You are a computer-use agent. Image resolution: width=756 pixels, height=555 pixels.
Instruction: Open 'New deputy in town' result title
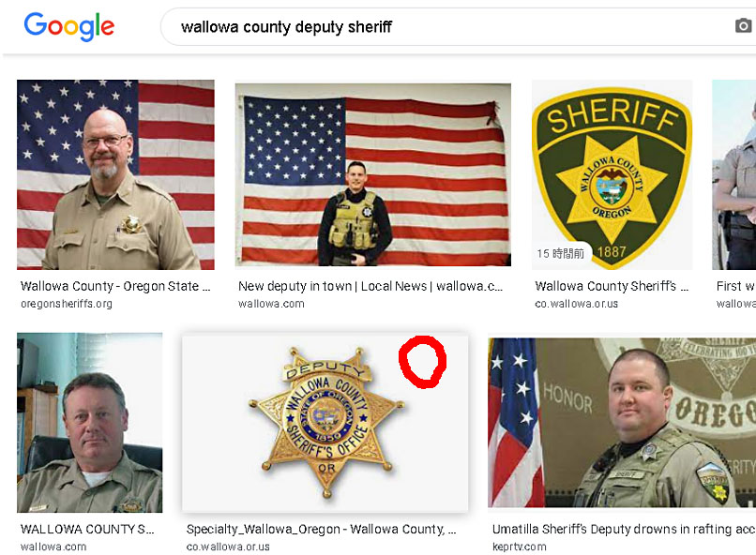click(370, 286)
